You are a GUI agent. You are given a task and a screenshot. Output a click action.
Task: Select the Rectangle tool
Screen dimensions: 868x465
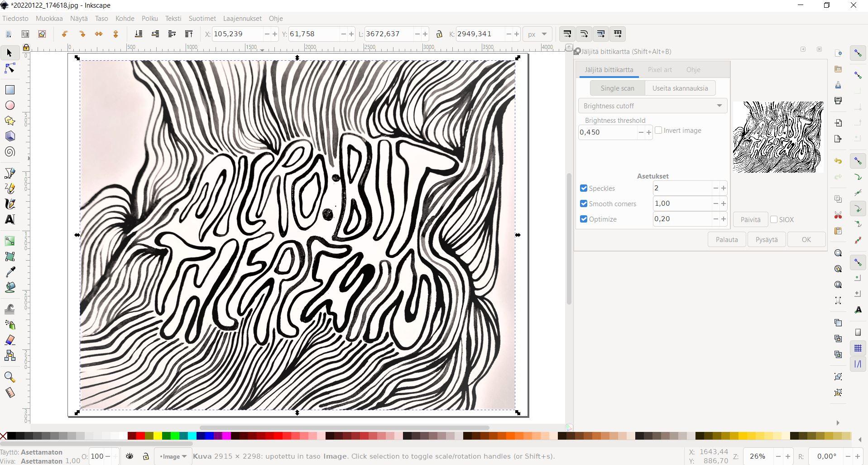click(x=10, y=90)
